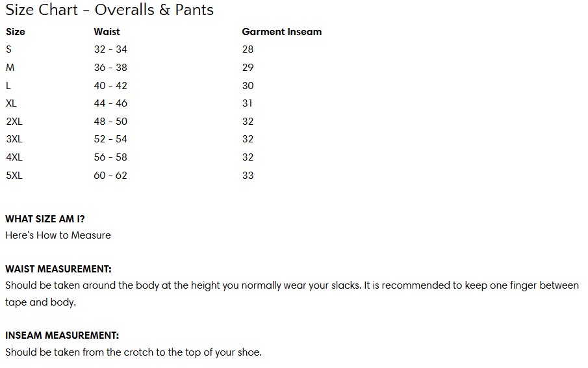The height and width of the screenshot is (368, 588).
Task: Open the Here's How to Measure text
Action: [x=58, y=235]
